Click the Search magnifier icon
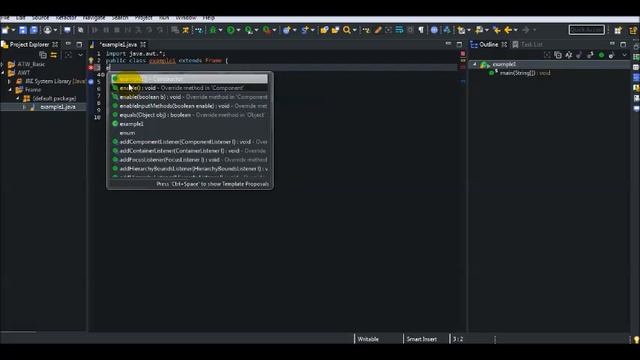Screen dimensions: 640x360 pos(347,30)
